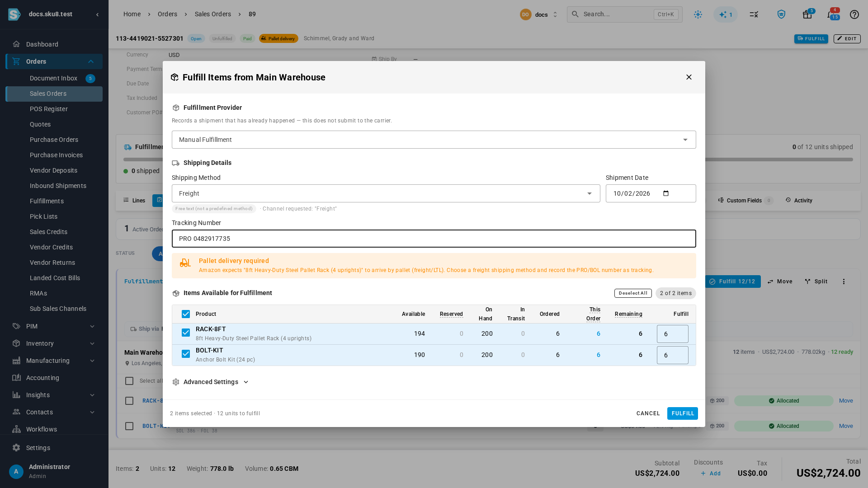Open the calendar picker in Shipment Date

[x=666, y=193]
